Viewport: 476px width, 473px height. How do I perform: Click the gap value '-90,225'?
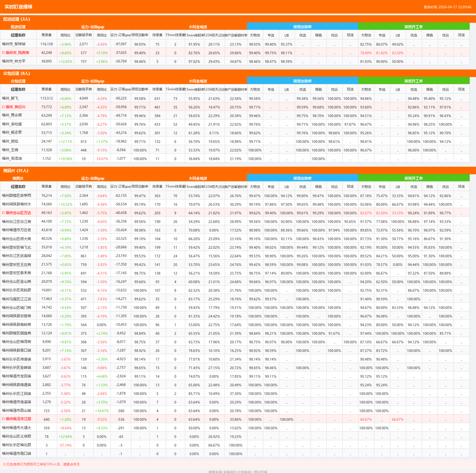point(121,98)
